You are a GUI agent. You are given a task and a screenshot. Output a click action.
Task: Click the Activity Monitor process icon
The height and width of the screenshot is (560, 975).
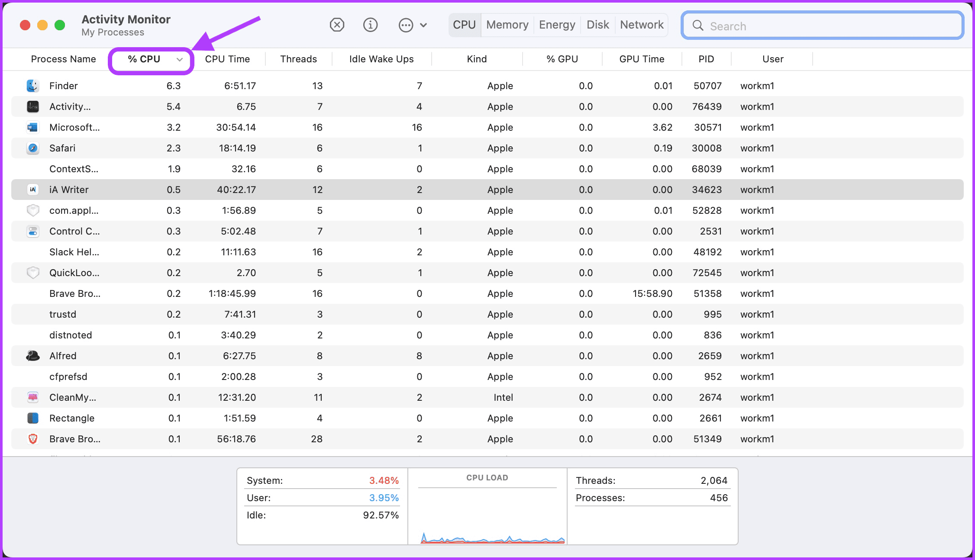pos(33,106)
